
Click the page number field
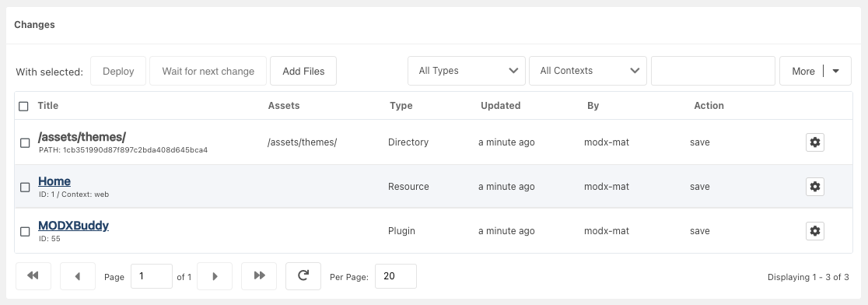pos(152,276)
